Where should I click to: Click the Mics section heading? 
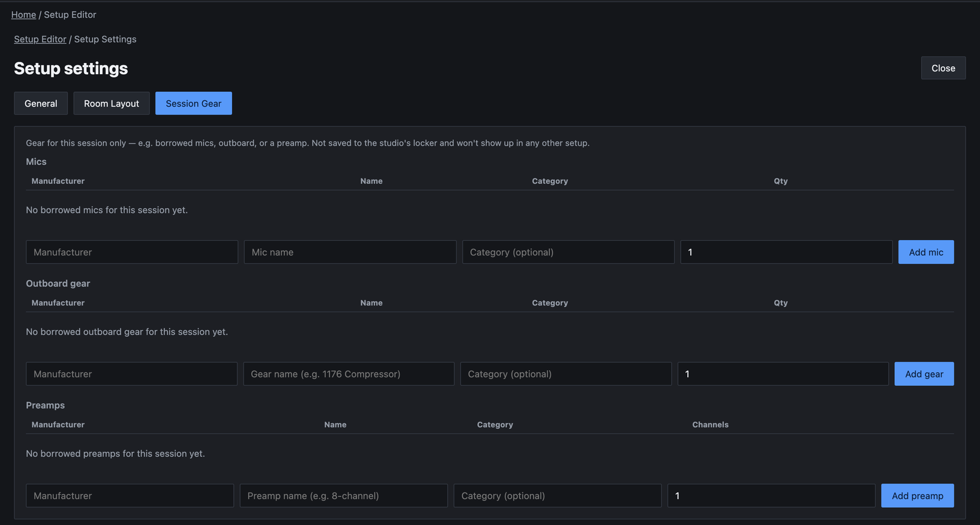[36, 162]
